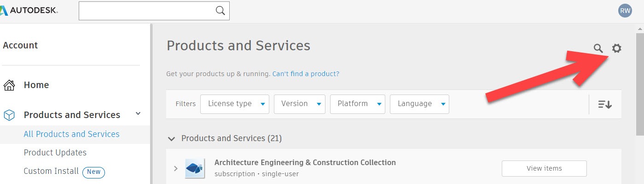Open the Language filter dropdown
This screenshot has height=184, width=644.
tap(419, 104)
